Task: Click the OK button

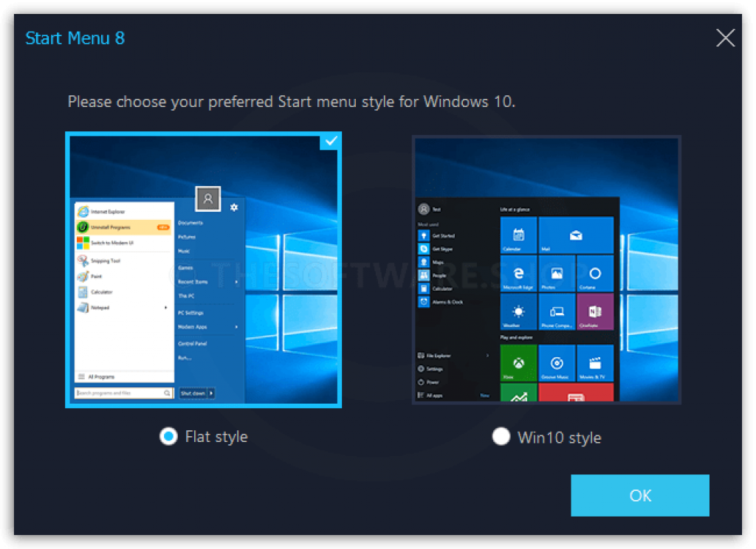Action: tap(640, 495)
